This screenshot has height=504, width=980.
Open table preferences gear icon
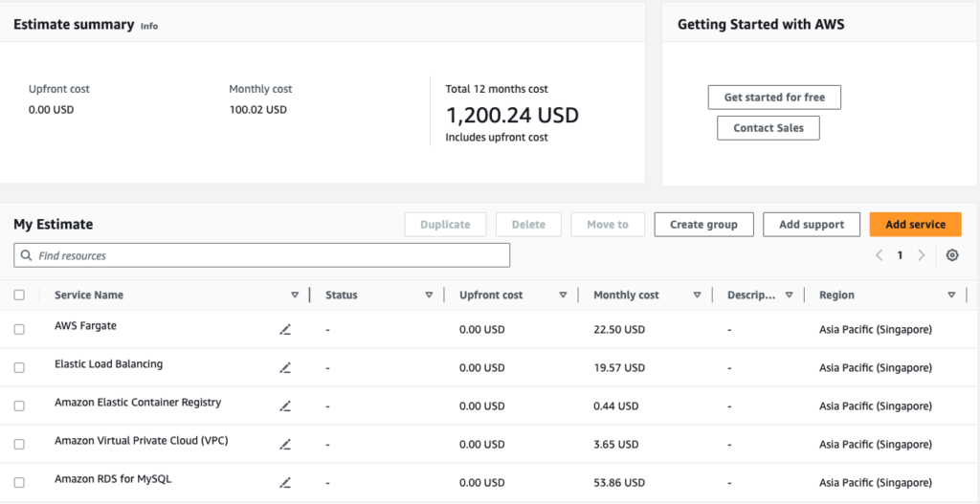[952, 254]
